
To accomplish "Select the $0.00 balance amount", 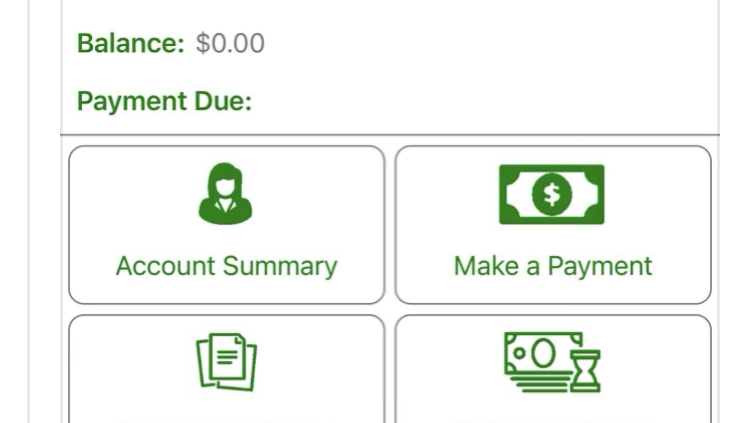I will (x=230, y=43).
